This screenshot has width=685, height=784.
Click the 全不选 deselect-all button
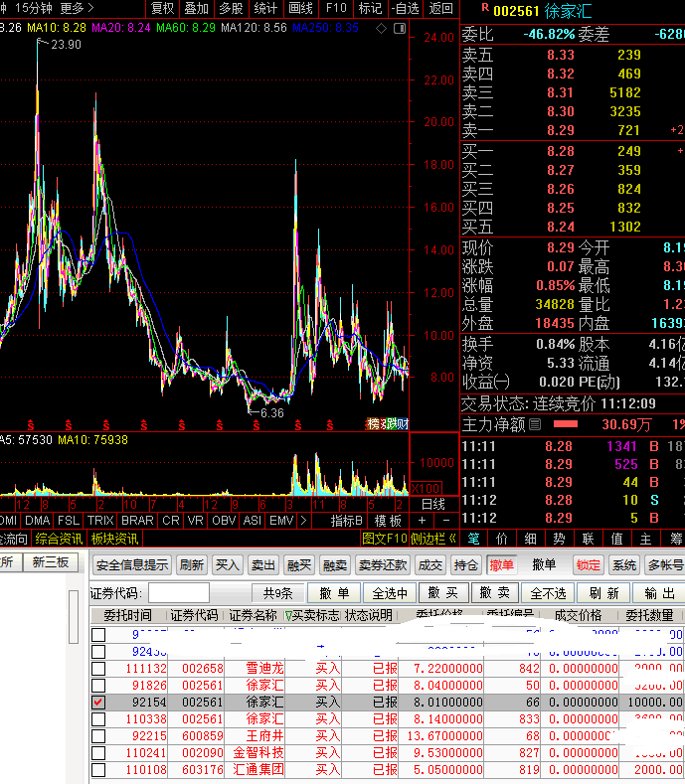548,593
